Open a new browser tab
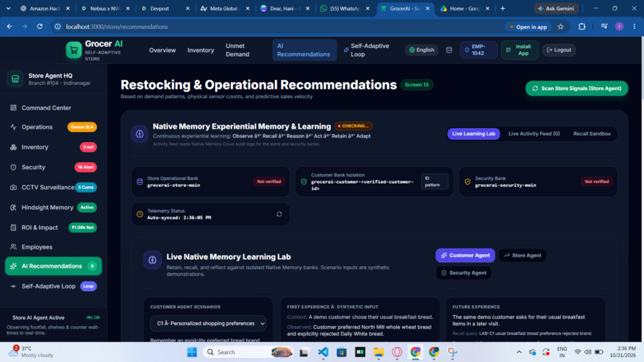 tap(503, 8)
